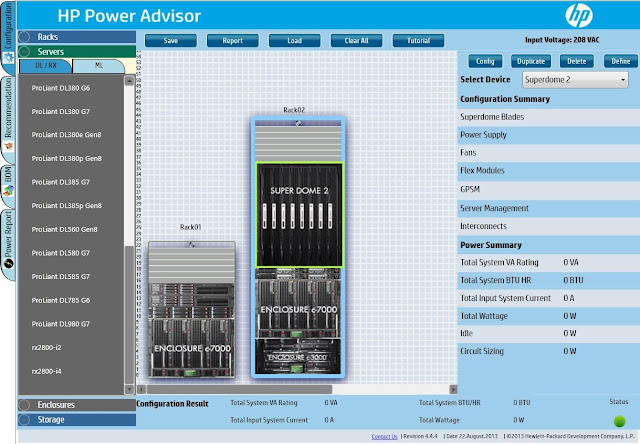Image resolution: width=640 pixels, height=444 pixels.
Task: Click the canvas scroll right arrow
Action: (453, 389)
